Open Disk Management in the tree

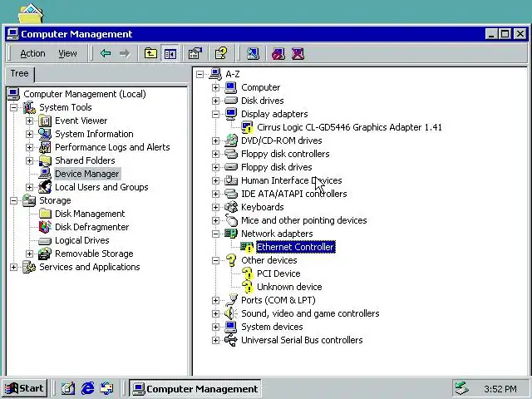pos(90,214)
